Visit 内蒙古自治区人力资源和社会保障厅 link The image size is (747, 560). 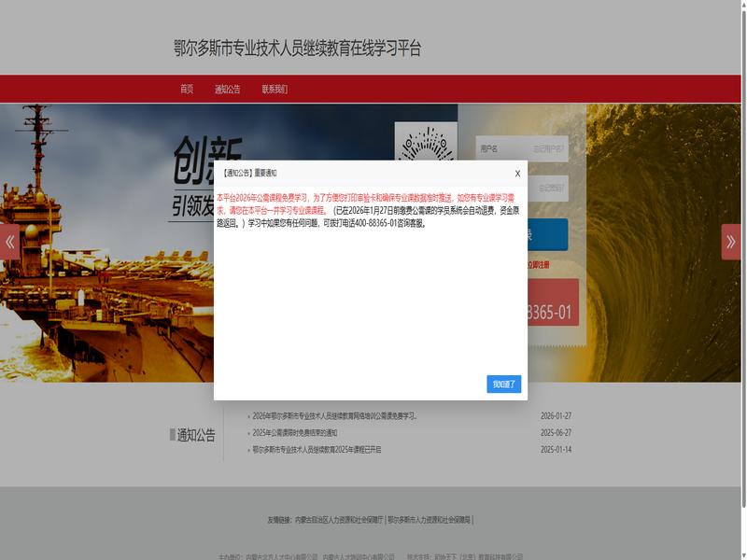click(338, 520)
